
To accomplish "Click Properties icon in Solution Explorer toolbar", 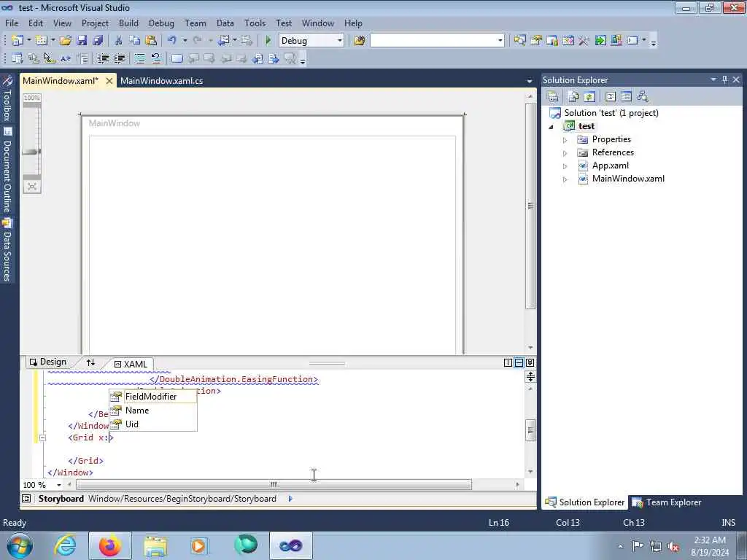I will [553, 97].
